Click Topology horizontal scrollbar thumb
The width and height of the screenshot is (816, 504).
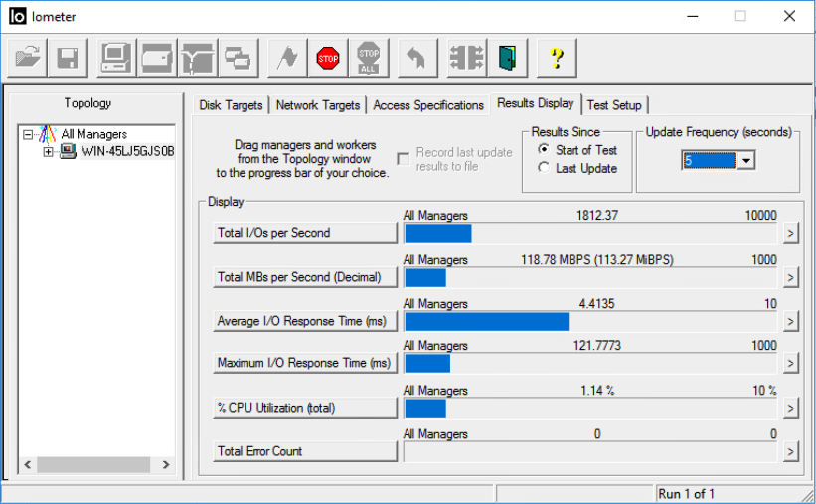tap(93, 464)
